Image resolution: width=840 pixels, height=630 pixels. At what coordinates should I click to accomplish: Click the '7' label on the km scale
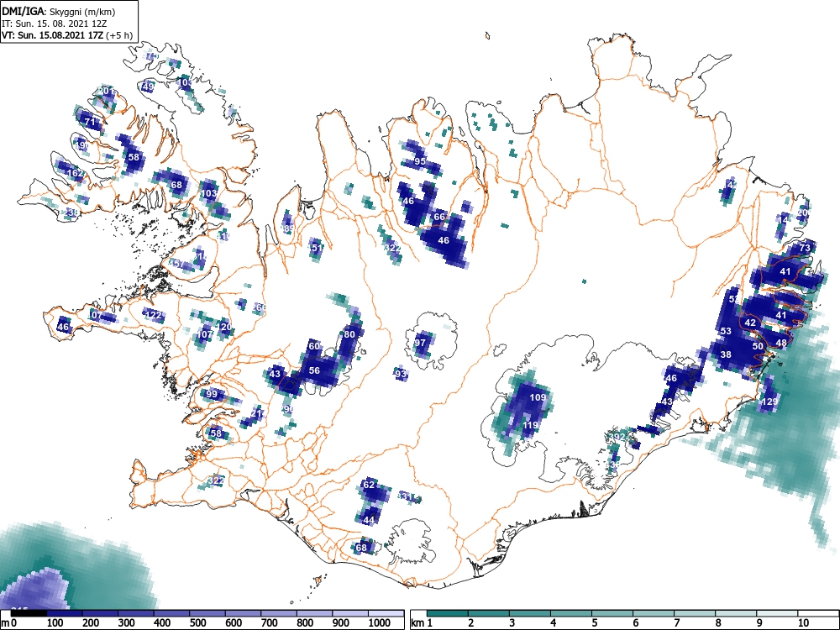676,622
